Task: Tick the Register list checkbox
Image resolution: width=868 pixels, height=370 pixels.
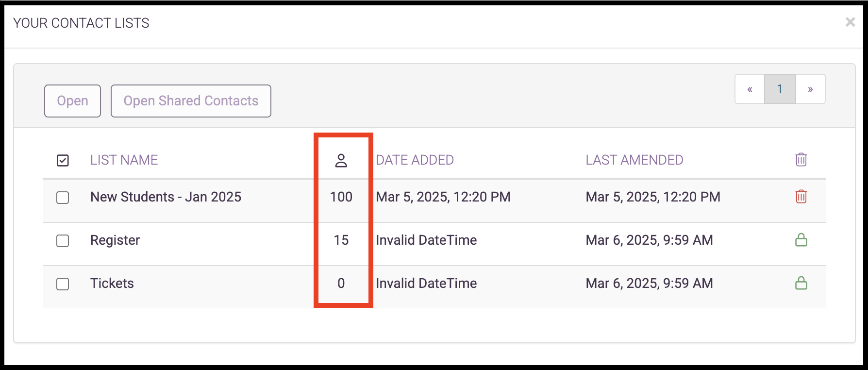Action: pos(63,241)
